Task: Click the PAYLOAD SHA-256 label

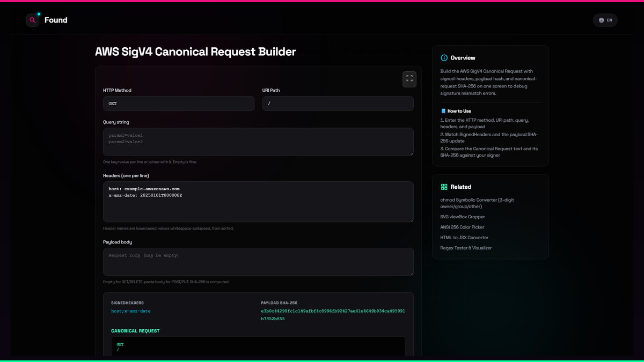Action: pyautogui.click(x=279, y=303)
